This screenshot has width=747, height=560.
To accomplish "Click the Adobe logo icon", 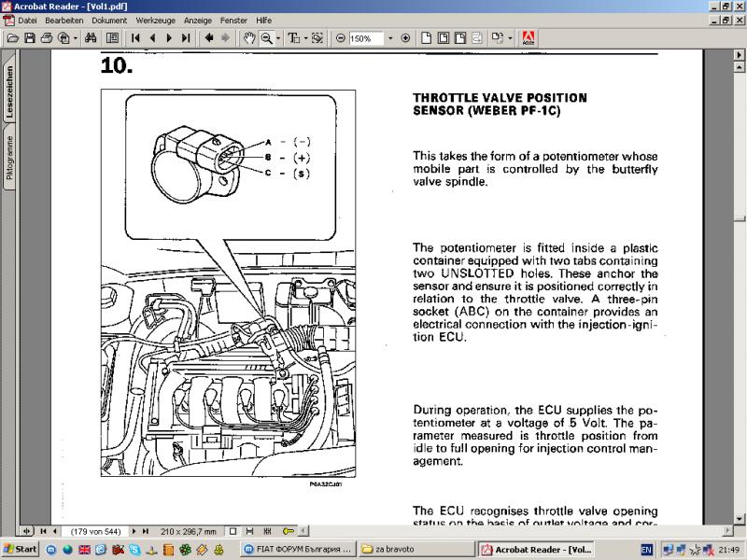I will pyautogui.click(x=529, y=38).
